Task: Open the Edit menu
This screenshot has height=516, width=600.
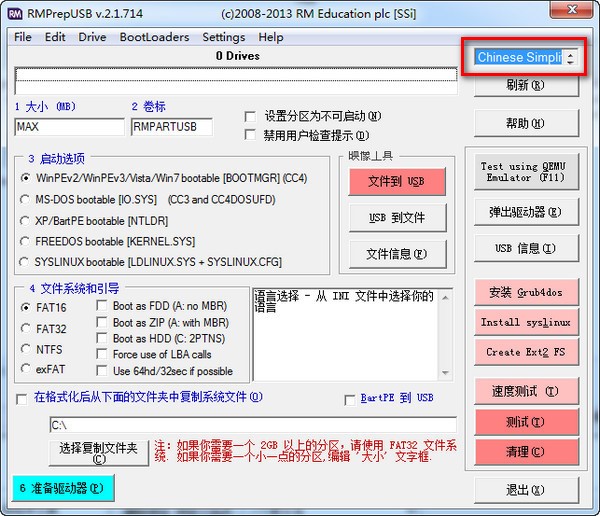Action: click(55, 37)
